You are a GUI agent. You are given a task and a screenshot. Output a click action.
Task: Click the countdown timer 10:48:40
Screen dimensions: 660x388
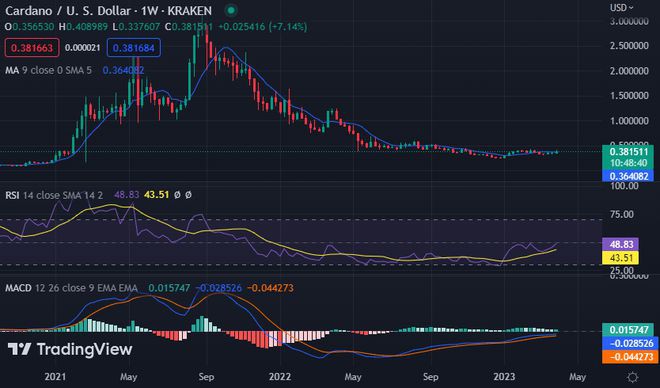(x=628, y=163)
